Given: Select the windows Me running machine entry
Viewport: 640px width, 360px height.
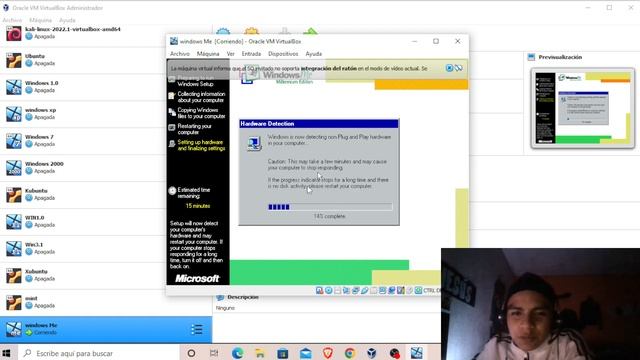Looking at the screenshot, I should 106,329.
